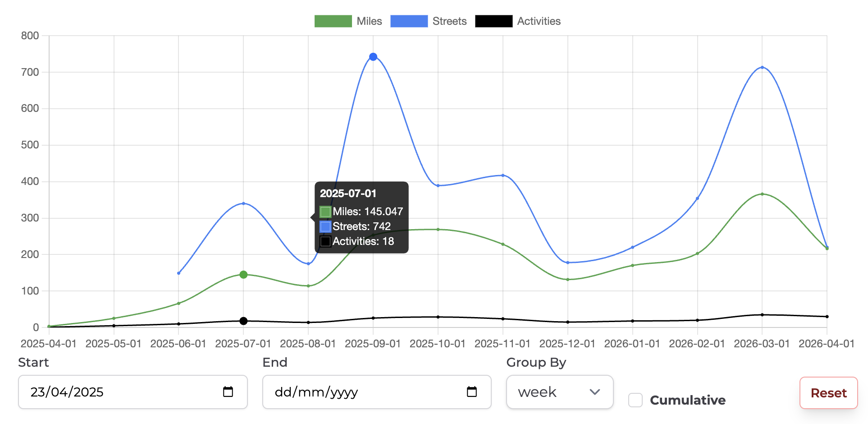Select week in the Group By combo box
This screenshot has height=424, width=868.
pyautogui.click(x=560, y=392)
